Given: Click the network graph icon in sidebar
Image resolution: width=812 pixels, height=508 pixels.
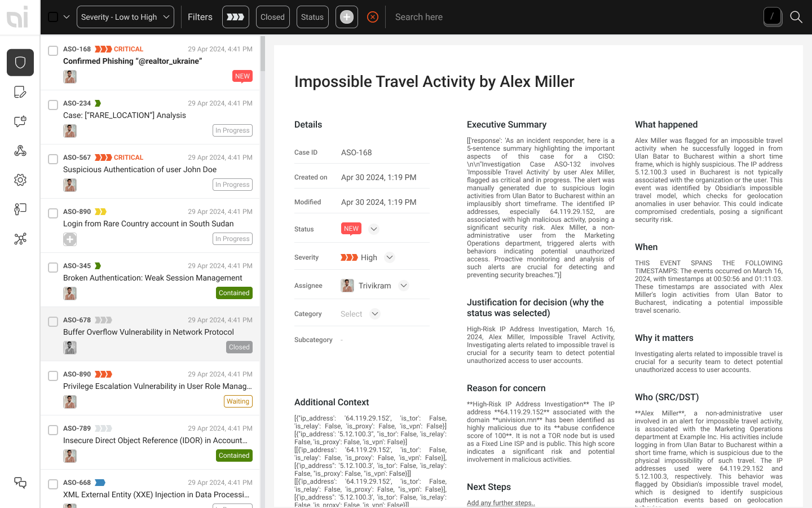Looking at the screenshot, I should [x=20, y=239].
